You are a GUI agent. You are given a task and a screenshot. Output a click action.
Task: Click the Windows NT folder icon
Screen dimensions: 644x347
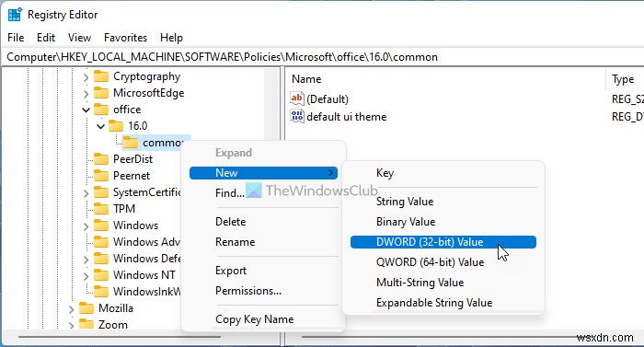point(101,274)
